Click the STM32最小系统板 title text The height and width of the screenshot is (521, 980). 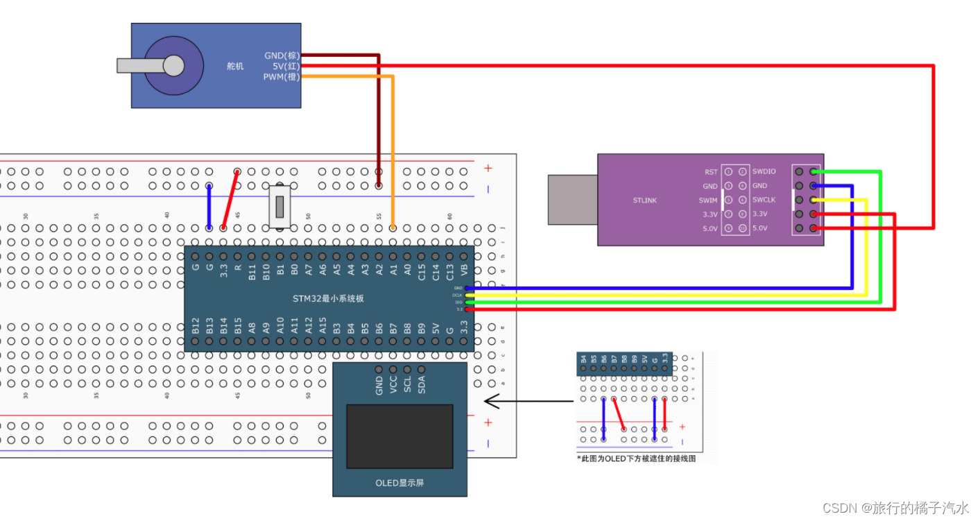[329, 299]
